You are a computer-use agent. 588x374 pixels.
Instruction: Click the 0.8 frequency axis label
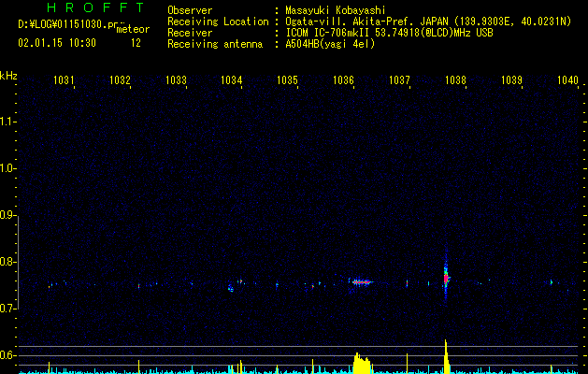[7, 262]
